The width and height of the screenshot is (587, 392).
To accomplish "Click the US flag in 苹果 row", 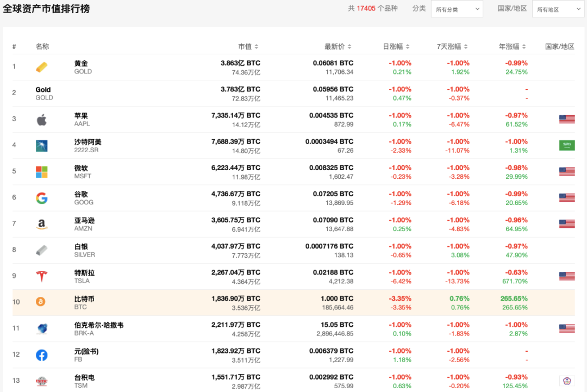I will click(x=567, y=120).
